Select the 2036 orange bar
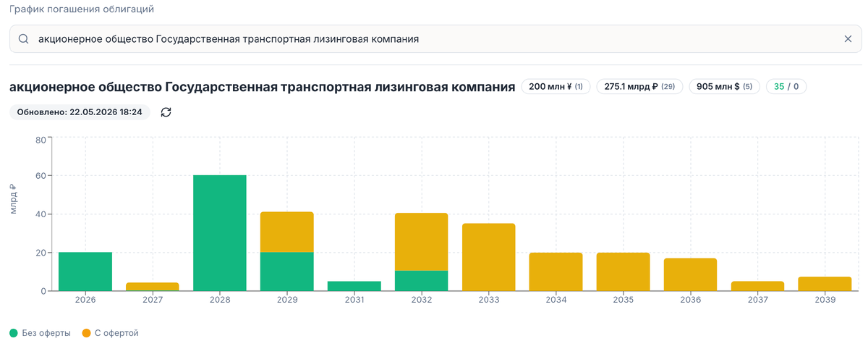The height and width of the screenshot is (349, 868). coord(691,274)
